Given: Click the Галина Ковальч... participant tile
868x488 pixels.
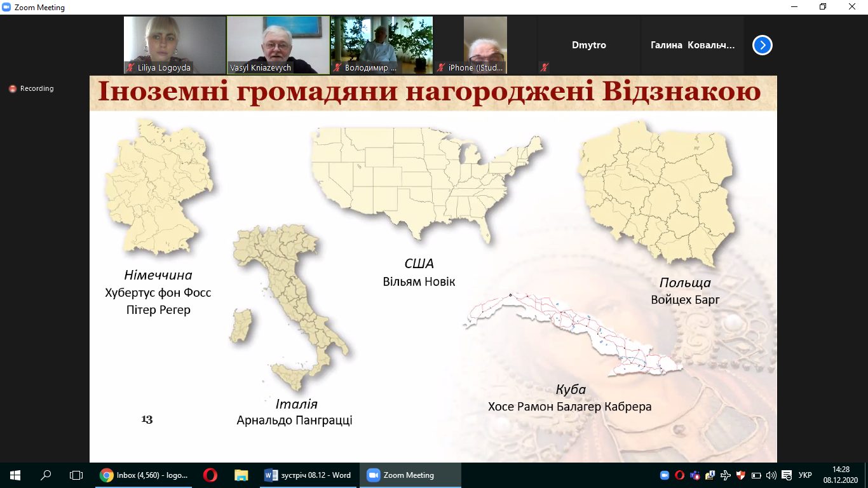Looking at the screenshot, I should [x=692, y=45].
